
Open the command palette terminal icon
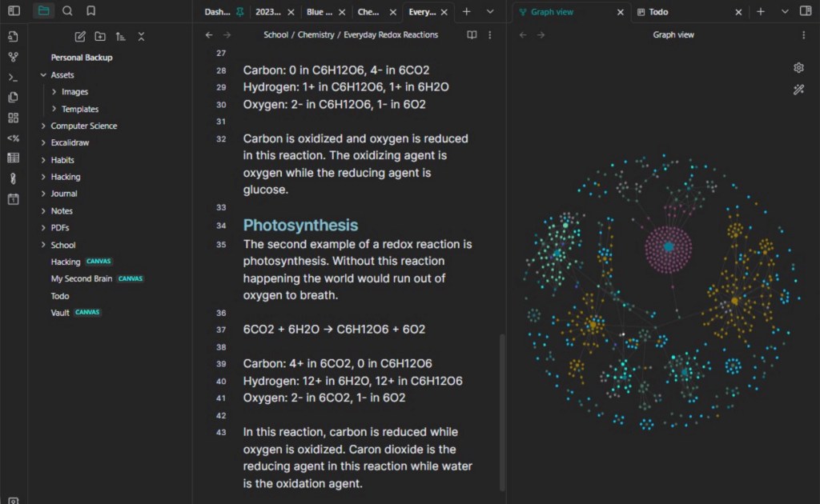pos(13,78)
